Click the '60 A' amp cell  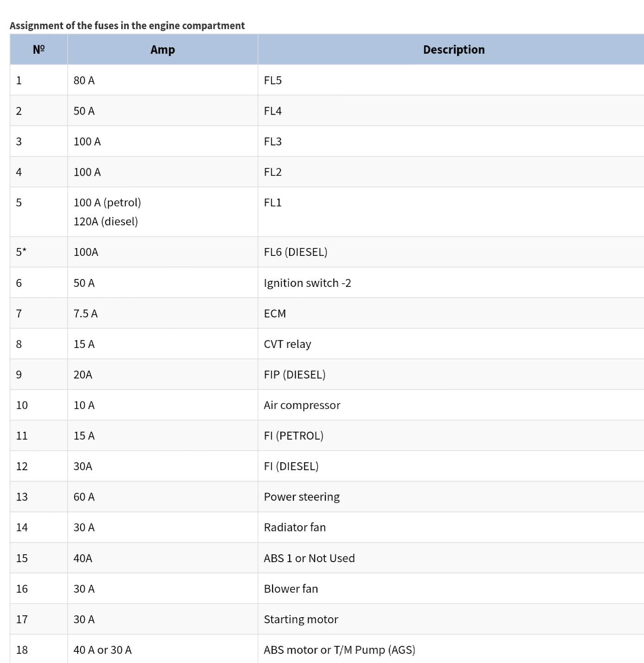pyautogui.click(x=163, y=496)
